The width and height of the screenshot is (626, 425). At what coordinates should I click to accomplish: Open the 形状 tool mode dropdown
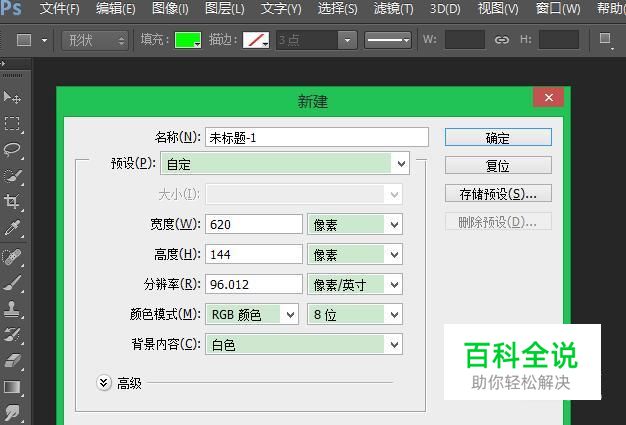click(95, 40)
